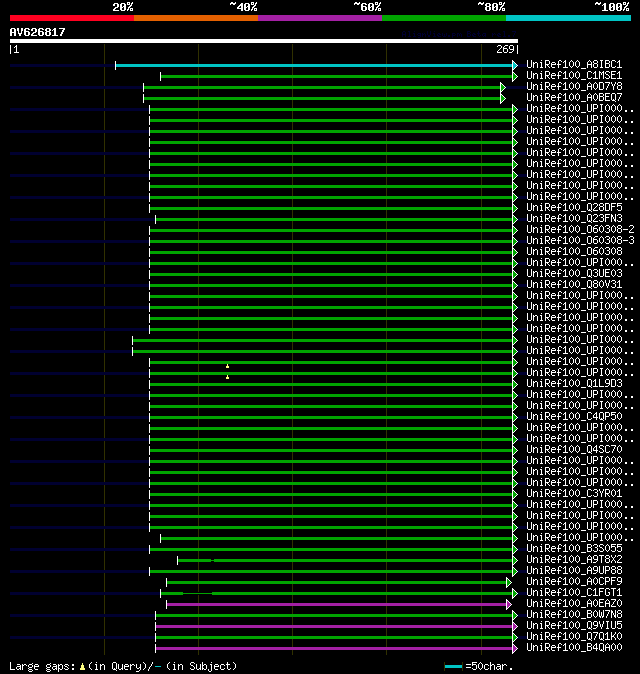Select the UniRef100_Q7Q1K0 label

click(574, 637)
